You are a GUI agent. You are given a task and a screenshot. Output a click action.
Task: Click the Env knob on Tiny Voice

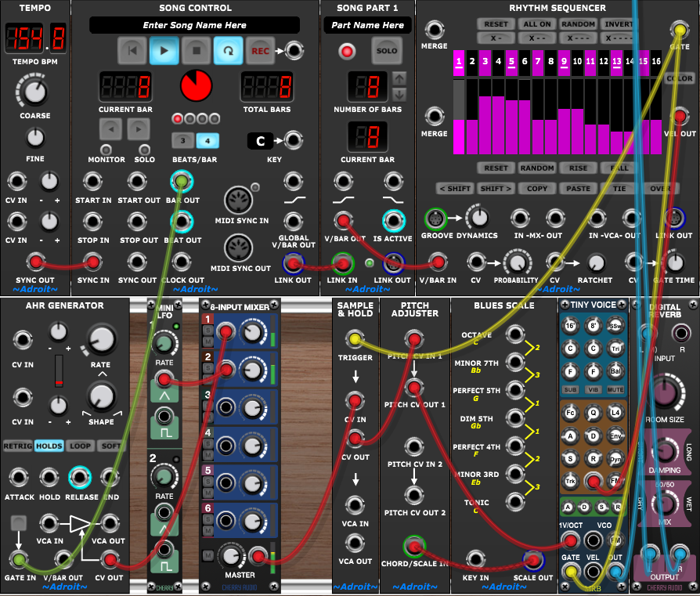click(x=615, y=436)
